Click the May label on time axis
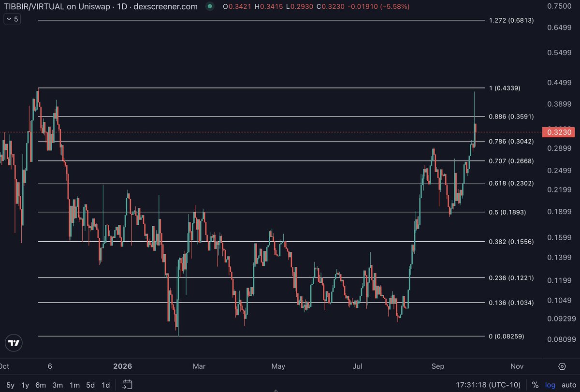This screenshot has width=580, height=392. pos(278,366)
